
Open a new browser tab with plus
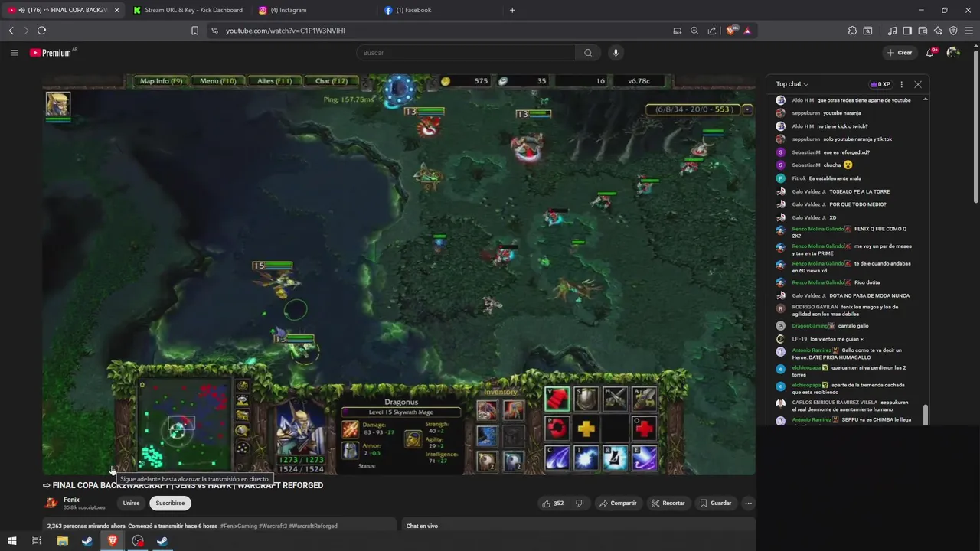[512, 10]
